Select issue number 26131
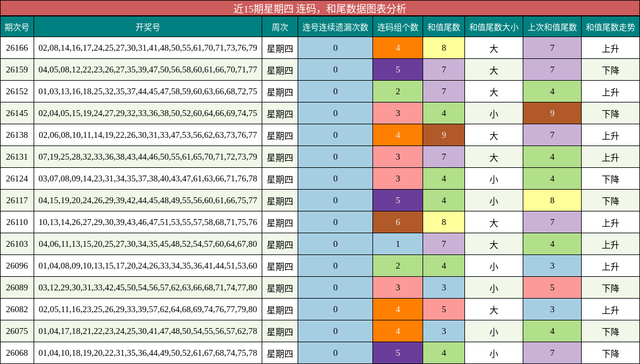Image resolution: width=640 pixels, height=364 pixels. tap(17, 157)
